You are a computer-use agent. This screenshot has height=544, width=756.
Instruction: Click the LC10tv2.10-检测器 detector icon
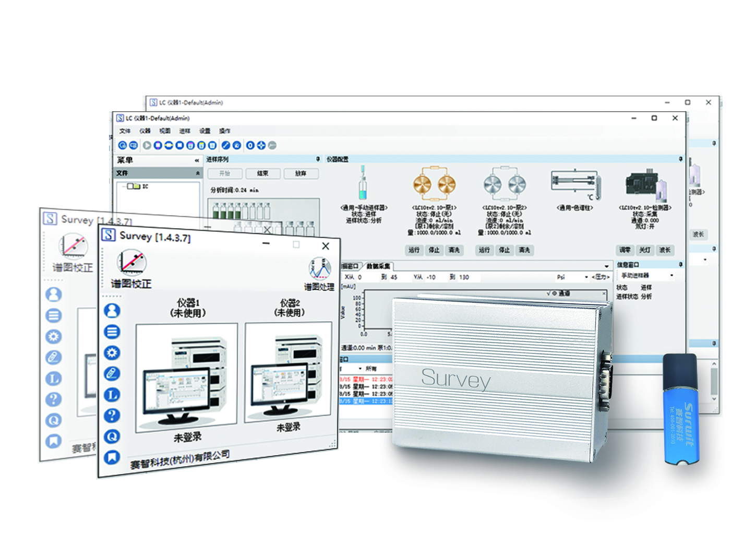(x=646, y=185)
